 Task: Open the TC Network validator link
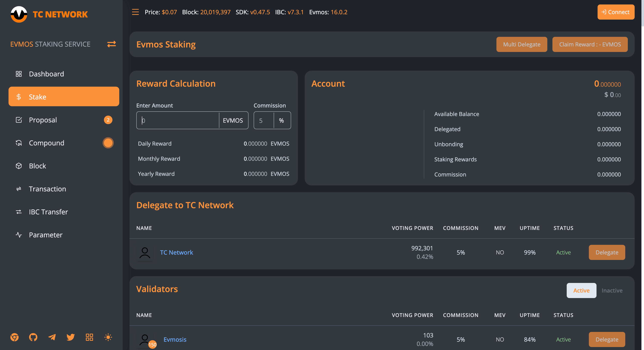click(176, 252)
